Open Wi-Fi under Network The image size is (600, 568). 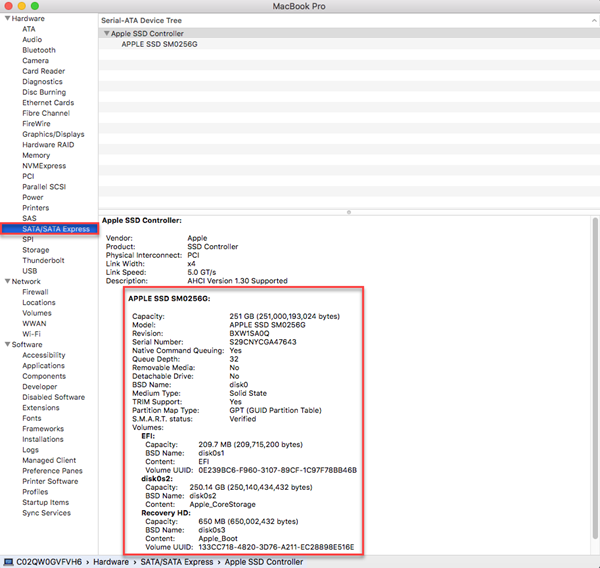31,334
